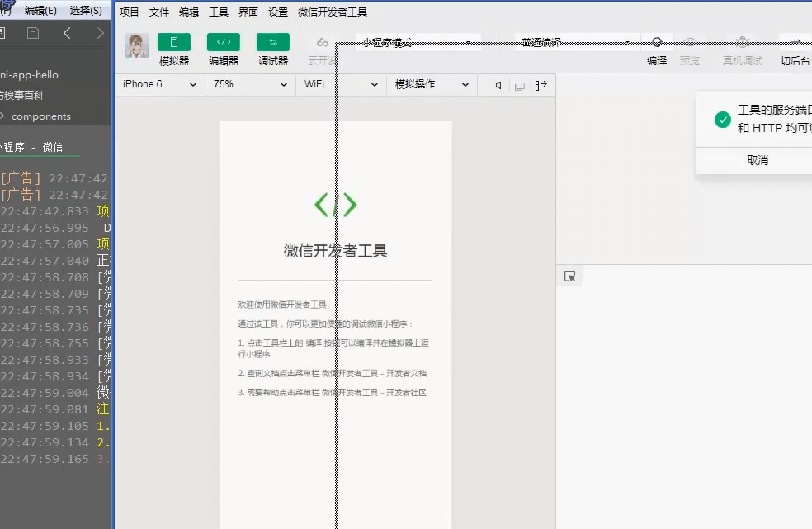The image size is (812, 529).
Task: Open the 模拟操作 dropdown
Action: [432, 84]
